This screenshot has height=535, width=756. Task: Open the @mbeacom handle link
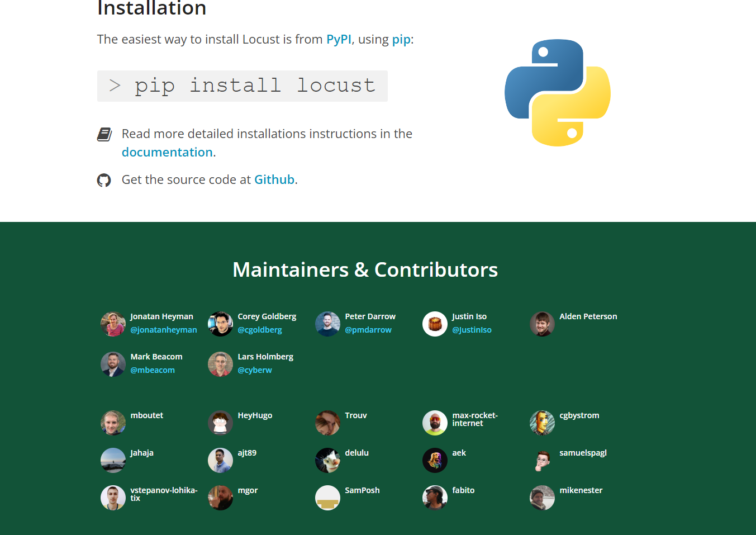[x=153, y=370]
